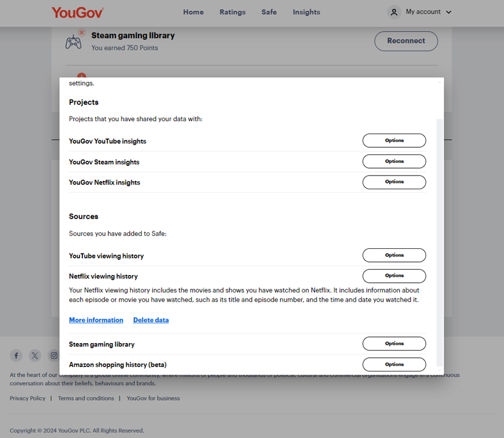Navigate to the Safe menu item
504x438 pixels.
pyautogui.click(x=269, y=12)
